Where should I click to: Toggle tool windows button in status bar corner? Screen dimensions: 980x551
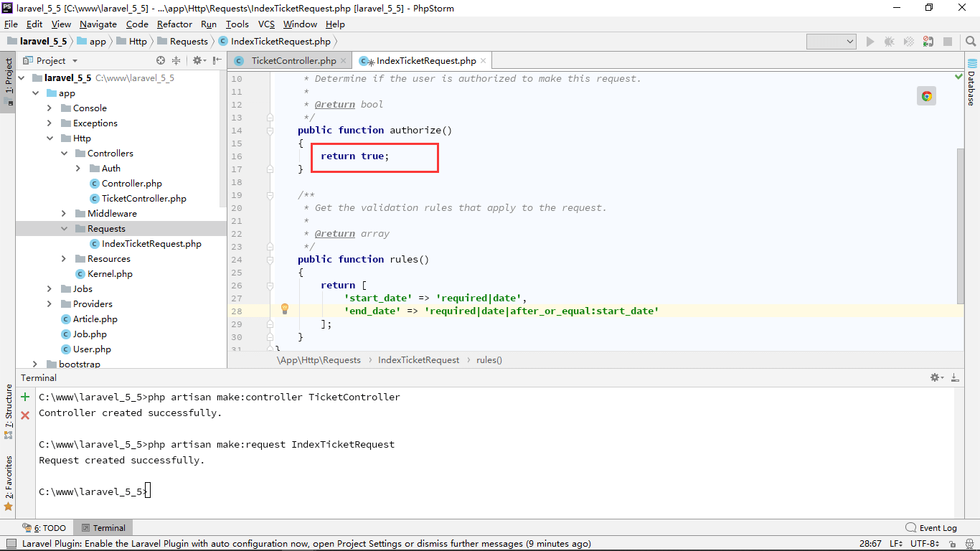click(11, 543)
